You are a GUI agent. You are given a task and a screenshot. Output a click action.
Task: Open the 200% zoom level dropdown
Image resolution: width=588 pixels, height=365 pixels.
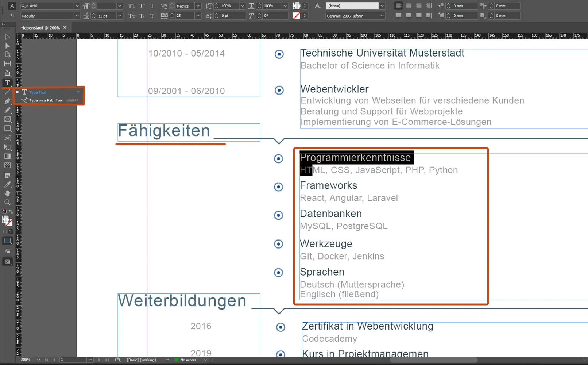(38, 360)
